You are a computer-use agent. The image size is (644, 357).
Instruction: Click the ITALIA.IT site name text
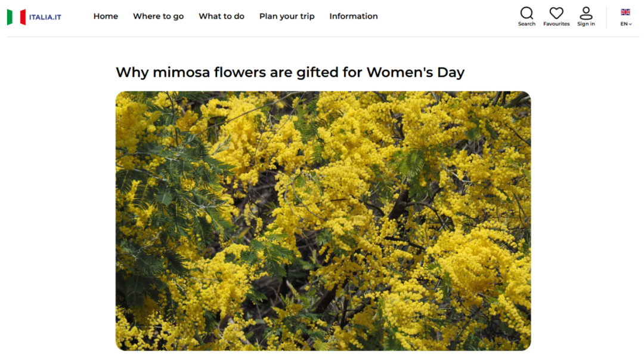(45, 17)
